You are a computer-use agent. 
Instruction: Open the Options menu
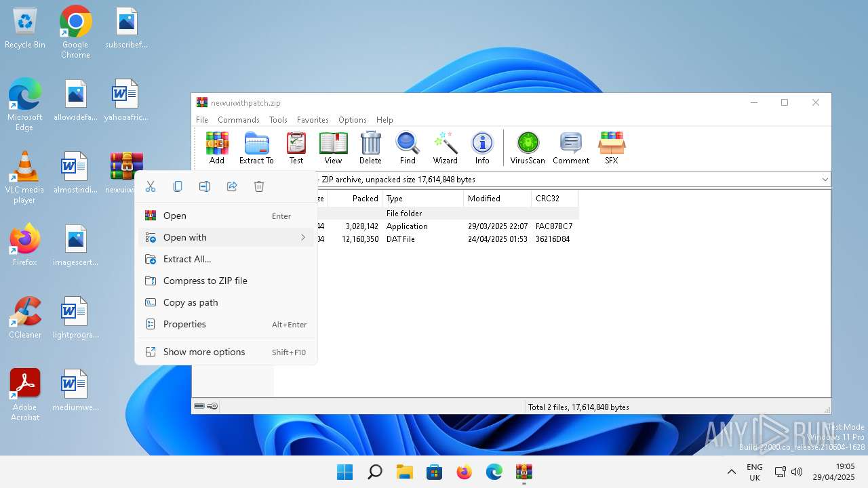click(x=353, y=120)
